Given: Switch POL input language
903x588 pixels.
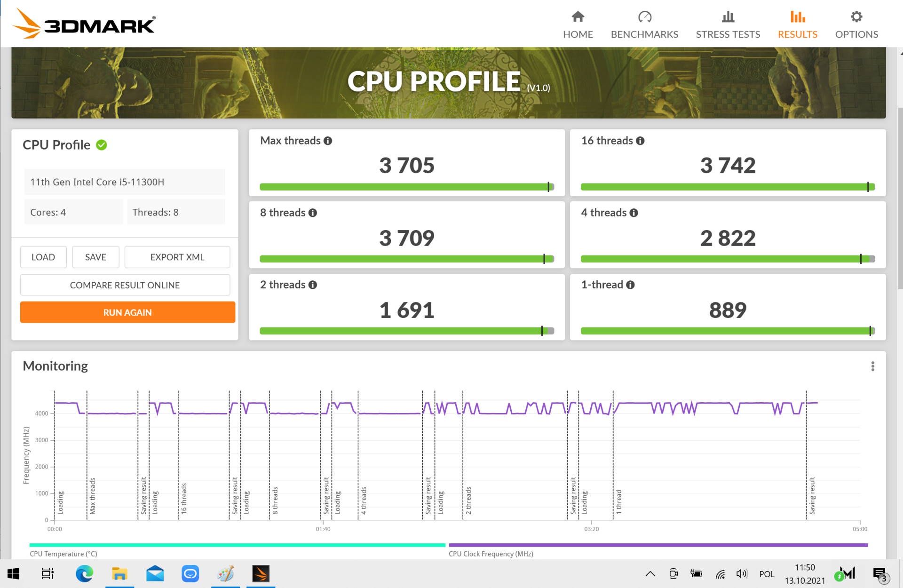Looking at the screenshot, I should (x=767, y=574).
